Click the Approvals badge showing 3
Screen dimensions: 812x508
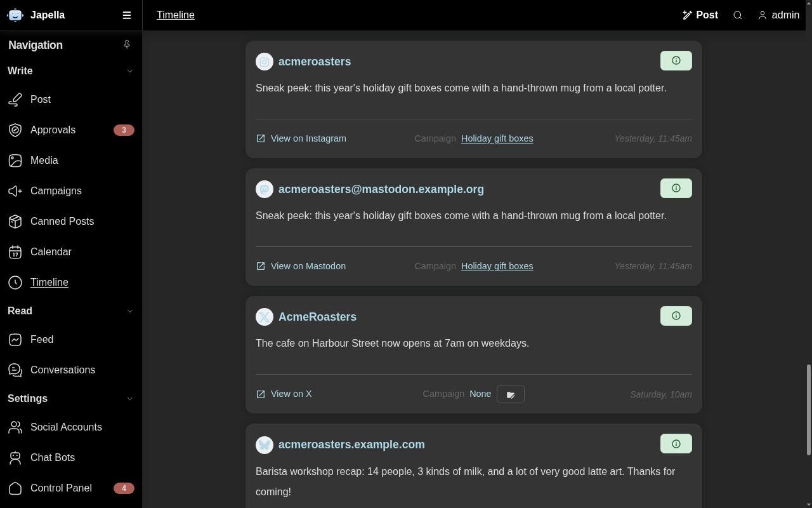(124, 130)
